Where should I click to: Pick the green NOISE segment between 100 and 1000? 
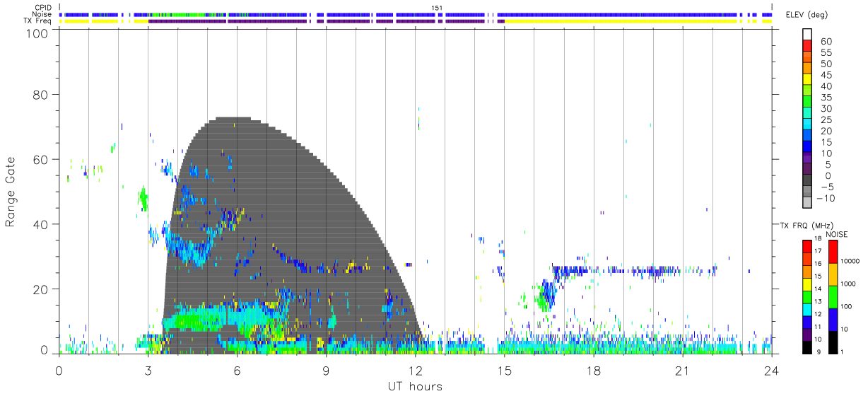[x=833, y=296]
